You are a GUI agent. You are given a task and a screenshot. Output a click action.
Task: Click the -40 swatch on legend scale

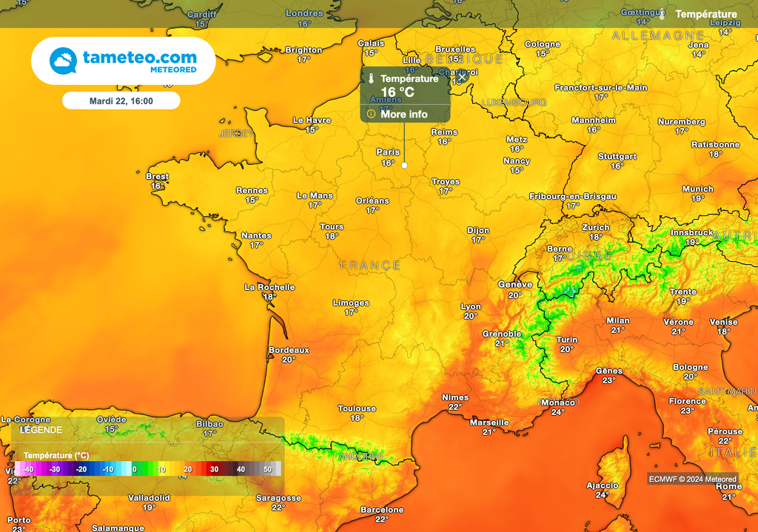coord(28,469)
